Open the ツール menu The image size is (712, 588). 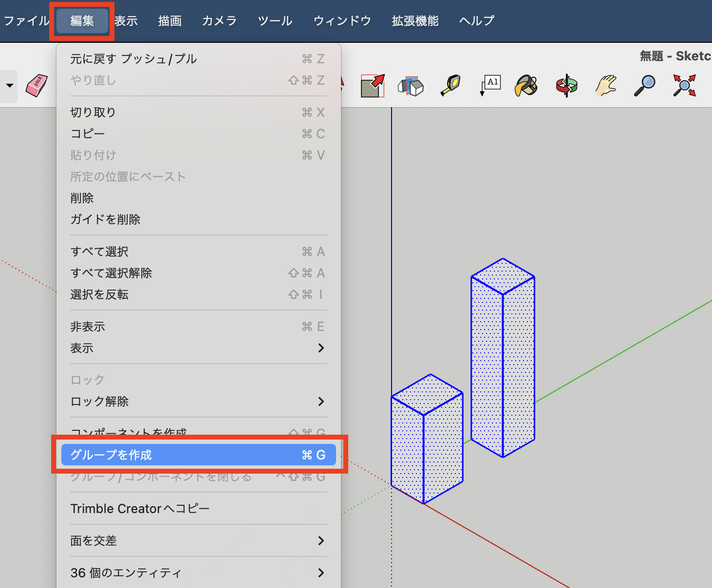click(274, 20)
